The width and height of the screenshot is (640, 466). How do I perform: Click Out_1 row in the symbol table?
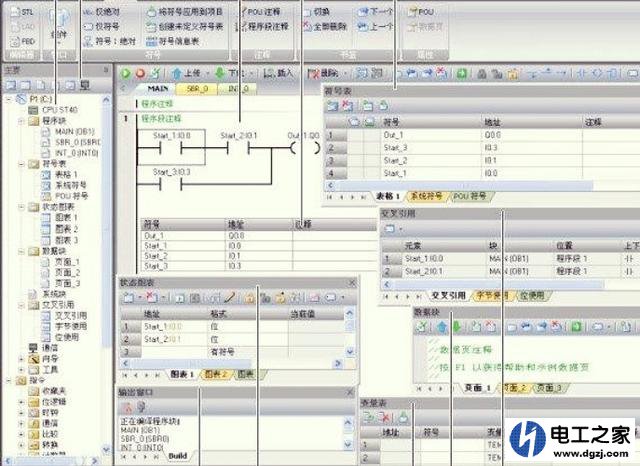[482, 135]
